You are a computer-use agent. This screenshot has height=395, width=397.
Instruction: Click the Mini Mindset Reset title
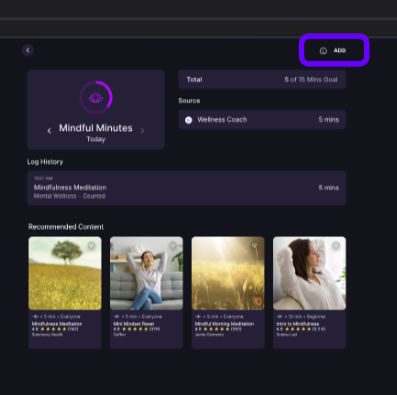tap(134, 324)
